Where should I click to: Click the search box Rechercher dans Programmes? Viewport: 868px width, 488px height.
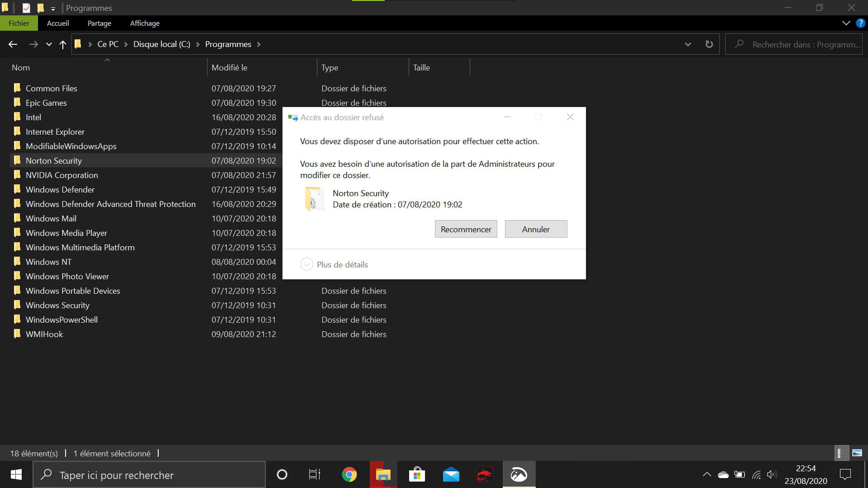pyautogui.click(x=793, y=44)
